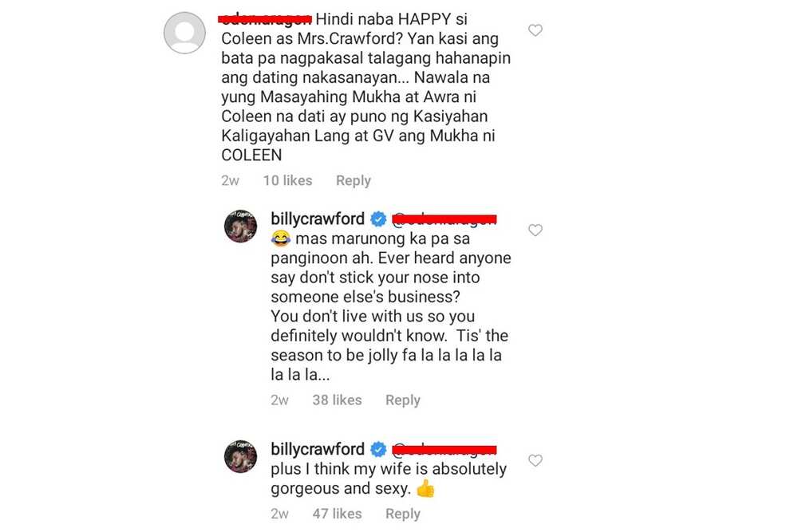
Task: Click the redacted commenter username at top
Action: (x=265, y=19)
